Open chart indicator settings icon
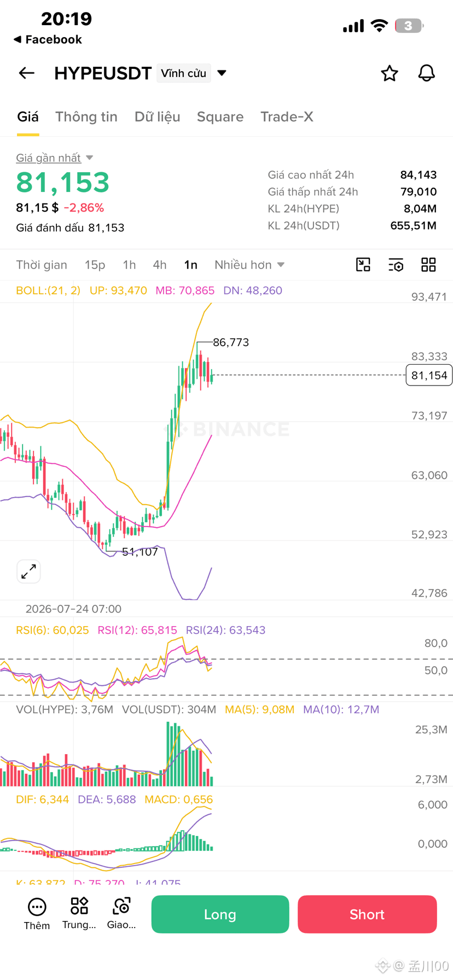 [x=396, y=265]
